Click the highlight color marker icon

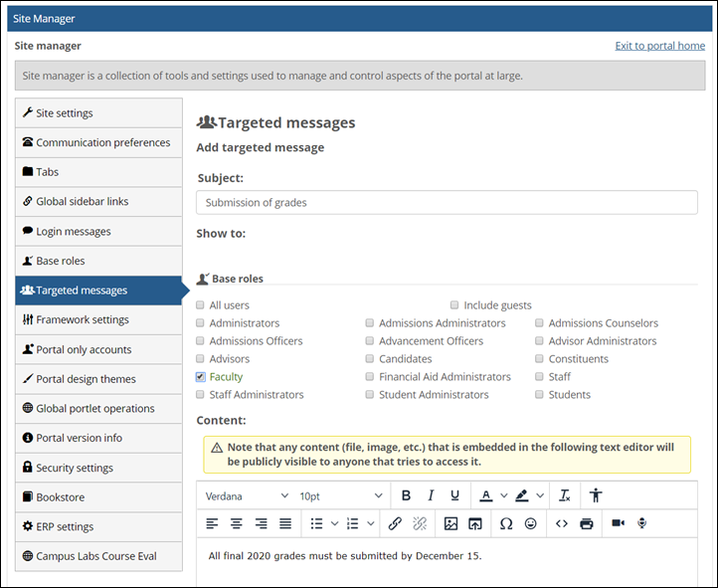point(522,495)
